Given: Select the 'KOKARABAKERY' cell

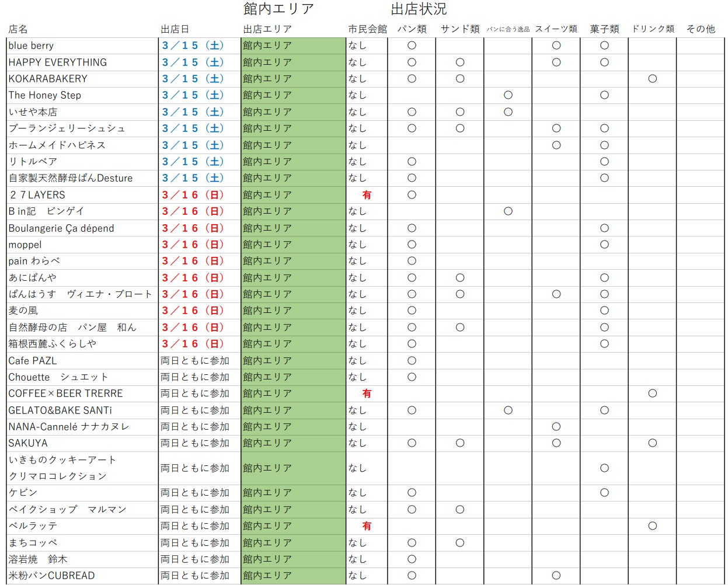Looking at the screenshot, I should tap(48, 79).
